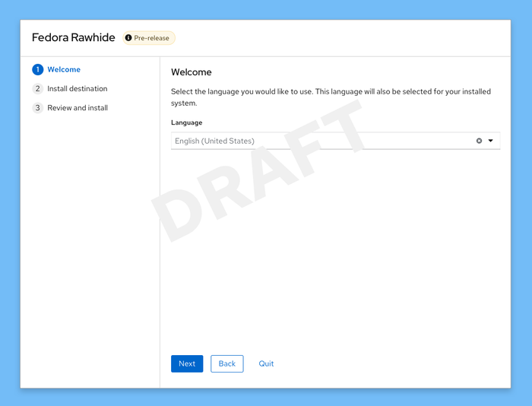Clear the selected language with the x icon
532x406 pixels.
tap(479, 141)
